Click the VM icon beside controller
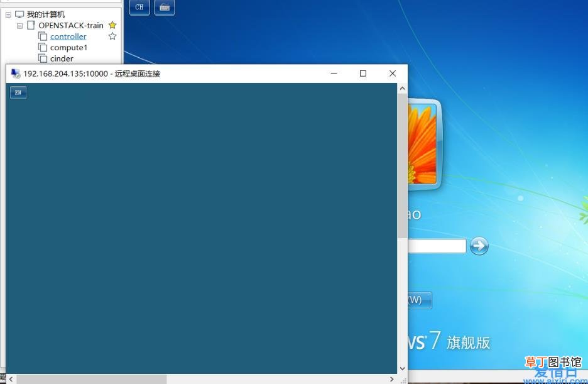This screenshot has width=588, height=384. pos(43,36)
